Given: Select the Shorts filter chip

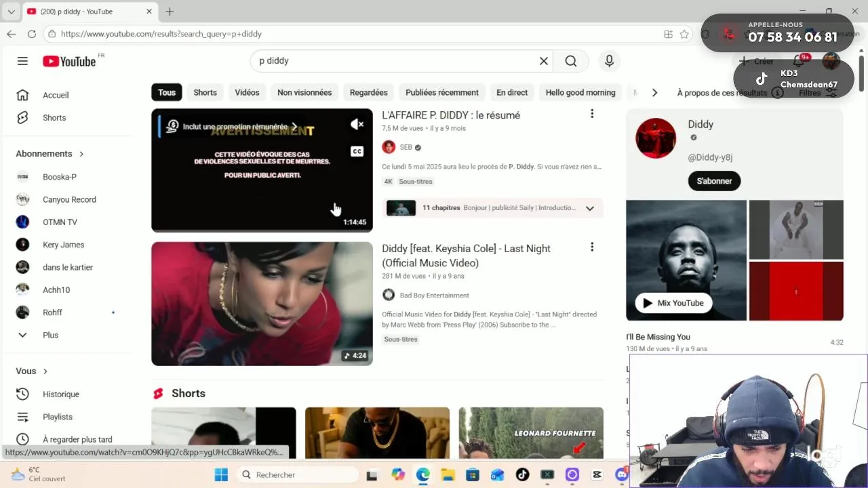Looking at the screenshot, I should point(205,93).
